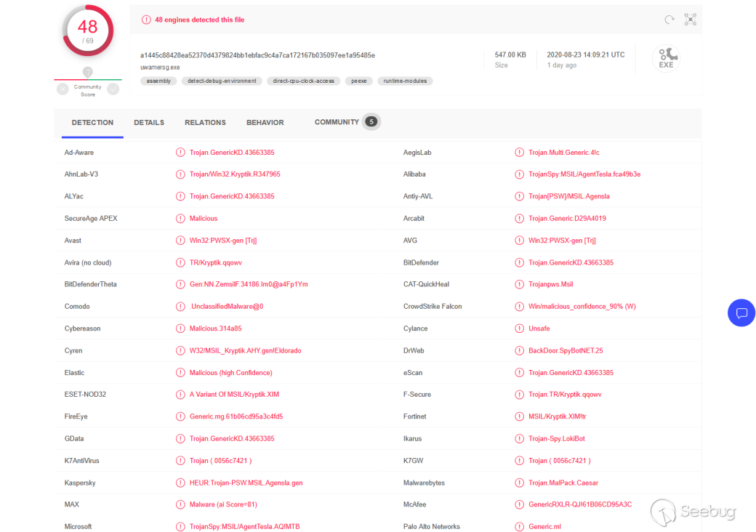Click the file name uwamersg.exe
The width and height of the screenshot is (756, 532).
click(x=160, y=68)
